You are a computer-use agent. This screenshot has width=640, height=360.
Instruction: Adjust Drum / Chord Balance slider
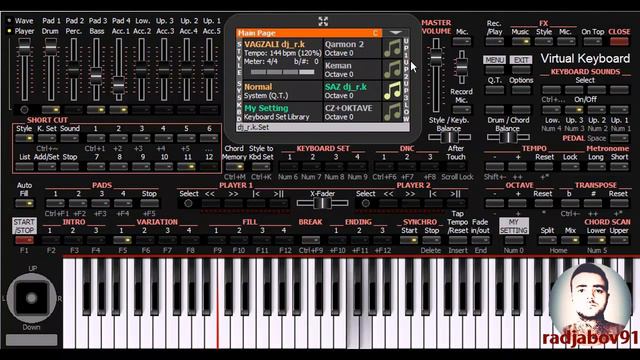508,138
